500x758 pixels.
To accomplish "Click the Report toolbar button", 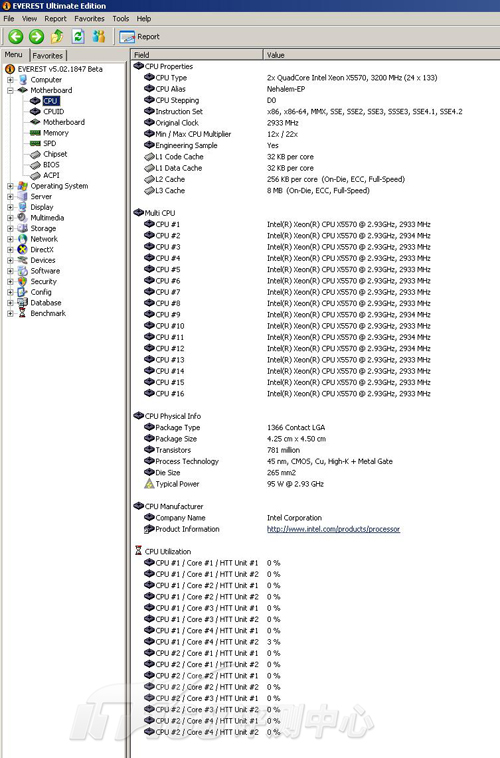I will pos(140,37).
